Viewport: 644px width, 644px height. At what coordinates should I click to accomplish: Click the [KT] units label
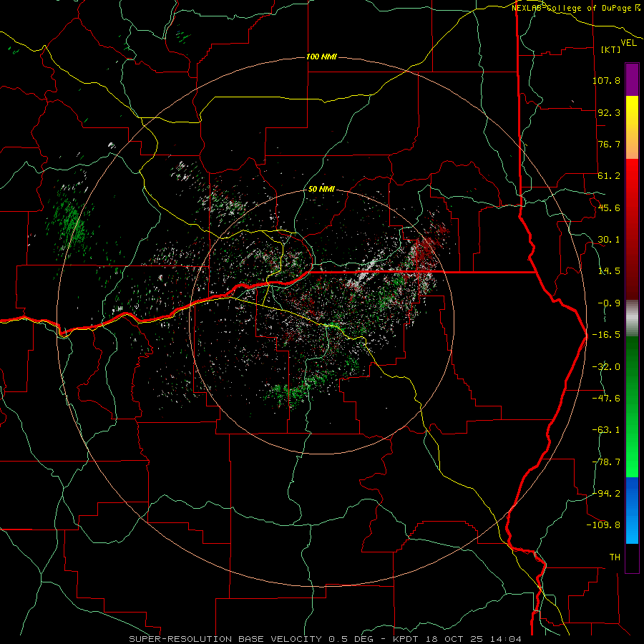click(610, 49)
